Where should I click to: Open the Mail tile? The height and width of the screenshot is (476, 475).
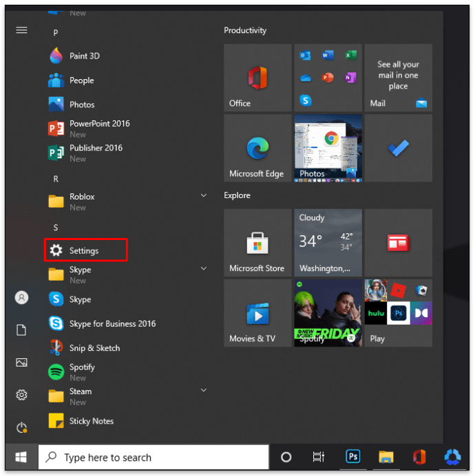[399, 78]
